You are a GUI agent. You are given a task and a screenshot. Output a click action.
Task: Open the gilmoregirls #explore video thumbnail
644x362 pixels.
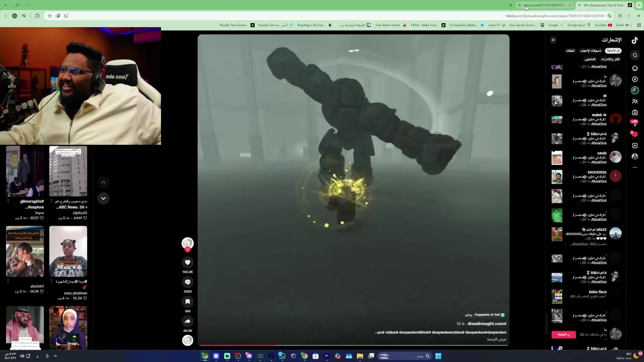(x=25, y=171)
